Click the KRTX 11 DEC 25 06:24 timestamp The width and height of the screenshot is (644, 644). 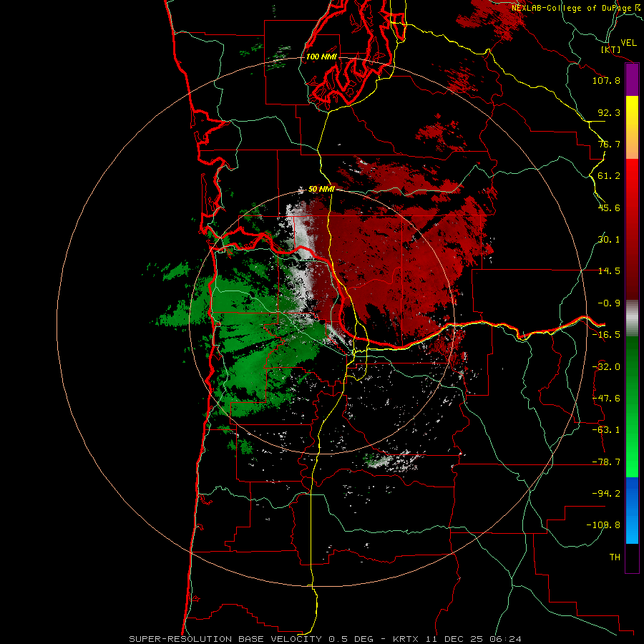click(x=457, y=639)
